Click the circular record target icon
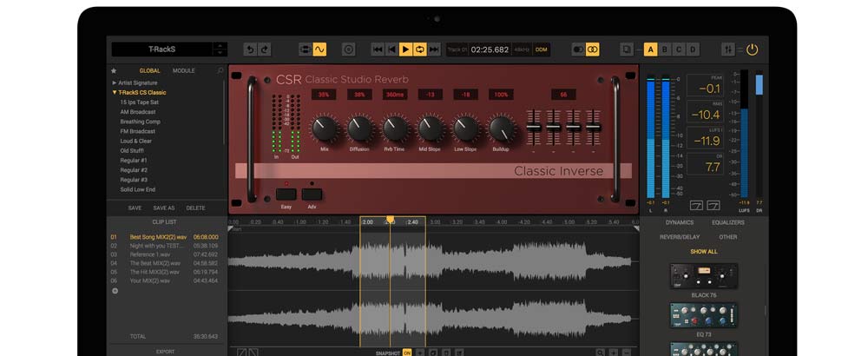This screenshot has width=868, height=356. 349,49
